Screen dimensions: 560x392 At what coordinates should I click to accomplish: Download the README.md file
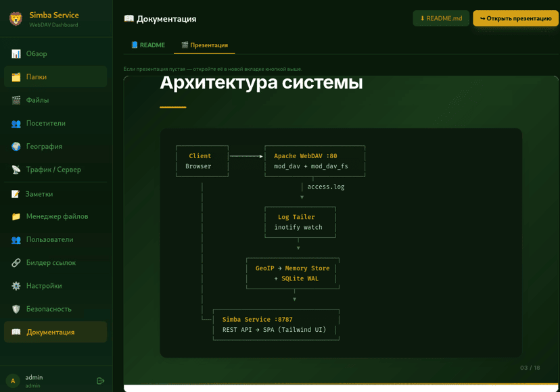coord(441,18)
